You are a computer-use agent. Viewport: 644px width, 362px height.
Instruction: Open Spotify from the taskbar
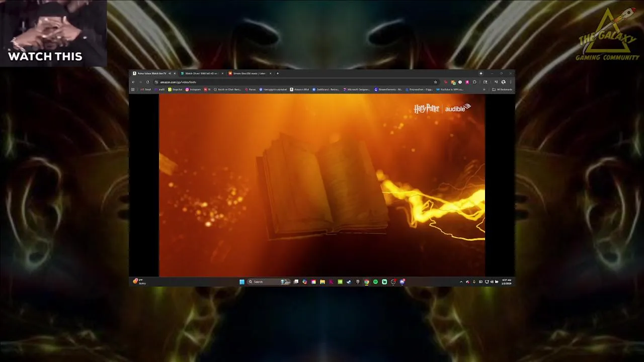375,282
